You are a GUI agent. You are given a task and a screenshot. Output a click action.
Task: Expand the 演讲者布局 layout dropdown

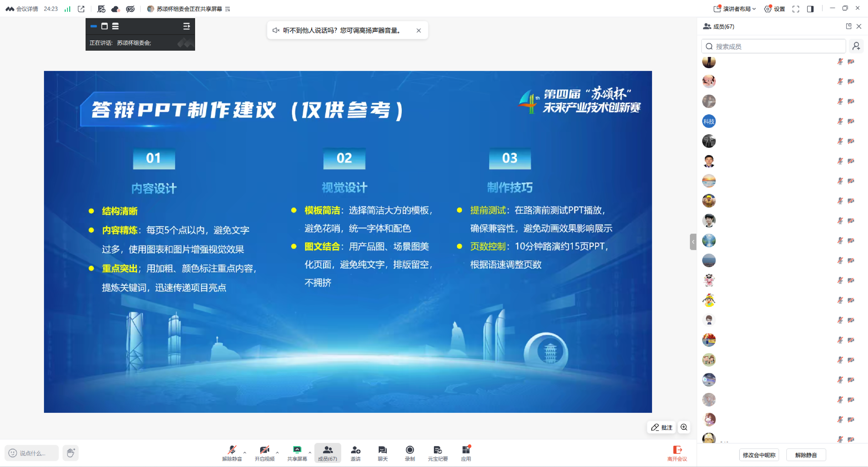click(x=735, y=9)
